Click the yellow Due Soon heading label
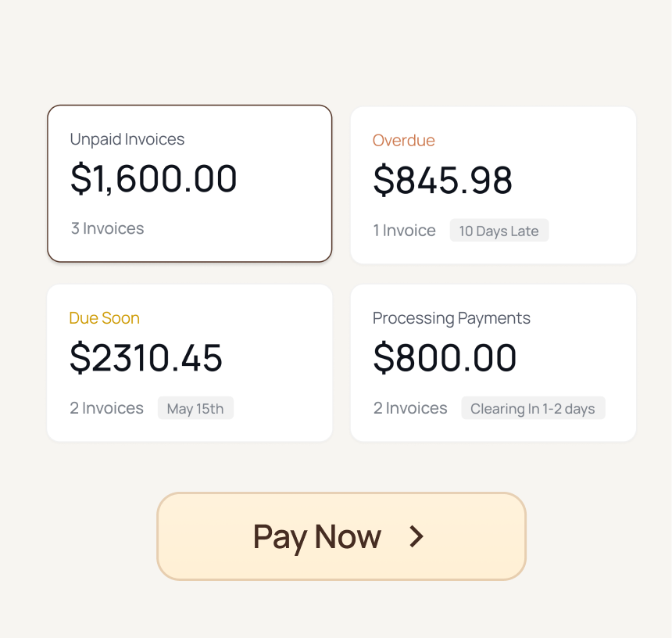This screenshot has height=638, width=672. pos(105,318)
